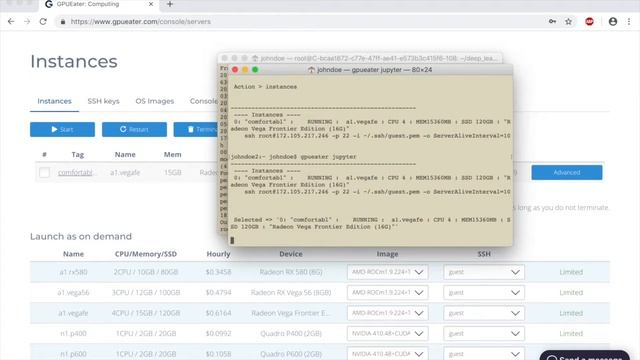Go back in browser history
Viewport: 640px width, 360px height.
[11, 22]
